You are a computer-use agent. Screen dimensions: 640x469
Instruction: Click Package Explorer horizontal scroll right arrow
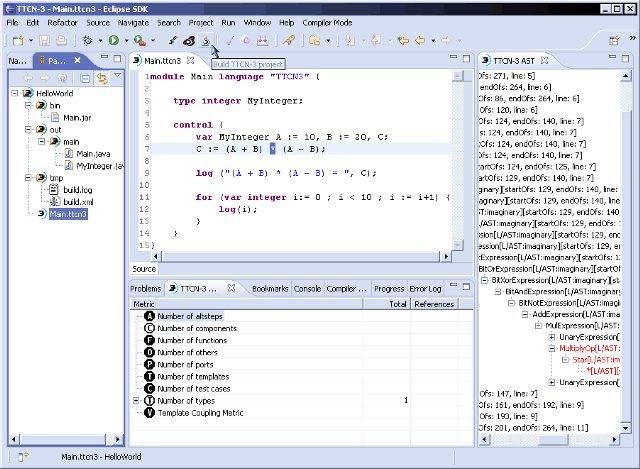(118, 440)
